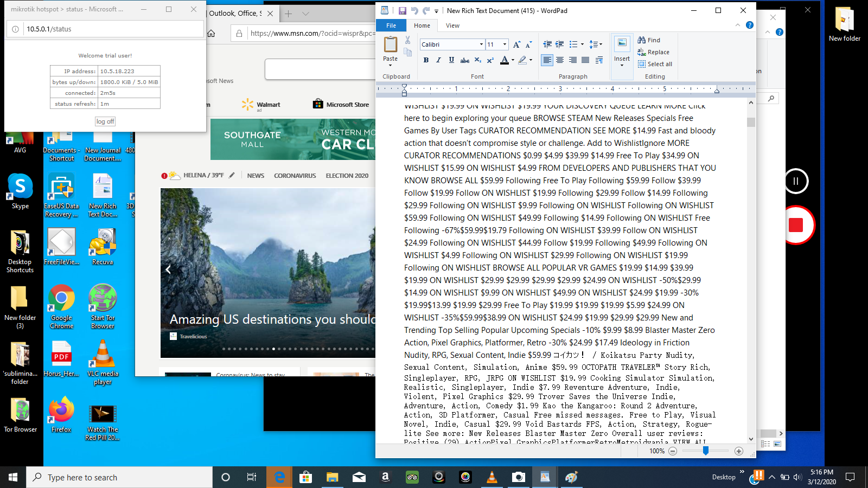Select the Skype desktop icon
The width and height of the screenshot is (868, 488).
click(x=20, y=191)
